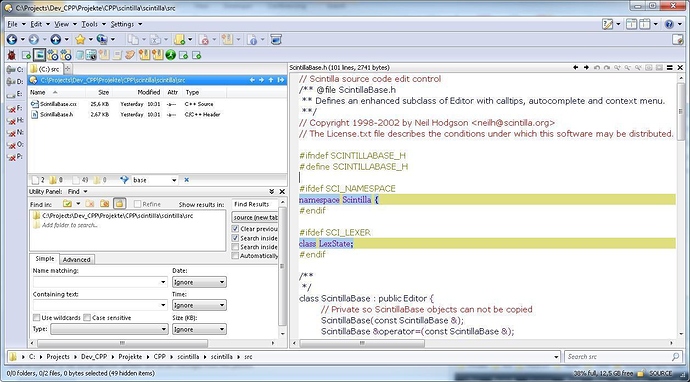Viewport: 690px width, 382px height.
Task: Go back with the blue Back arrow
Action: (x=12, y=40)
